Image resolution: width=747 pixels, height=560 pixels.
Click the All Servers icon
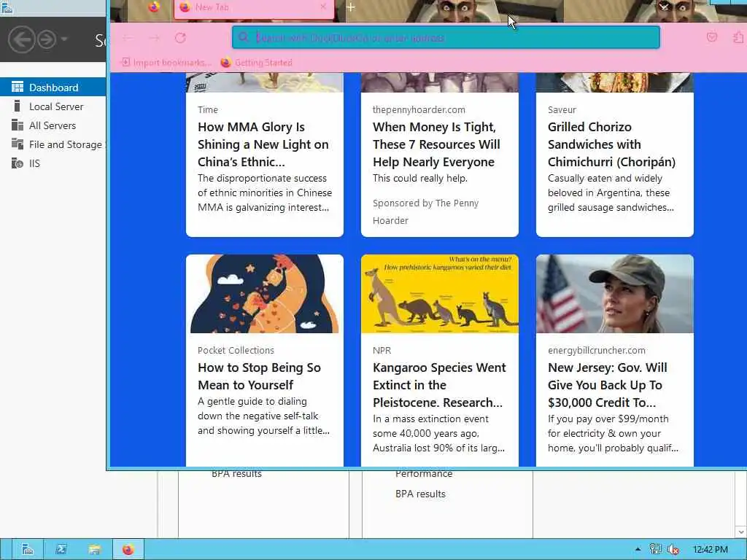(18, 125)
